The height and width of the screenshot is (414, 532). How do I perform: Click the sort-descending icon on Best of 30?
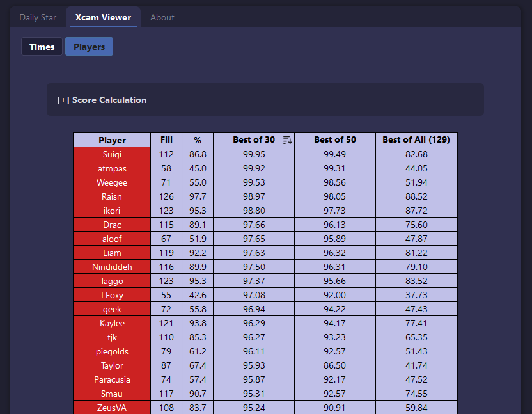(287, 140)
